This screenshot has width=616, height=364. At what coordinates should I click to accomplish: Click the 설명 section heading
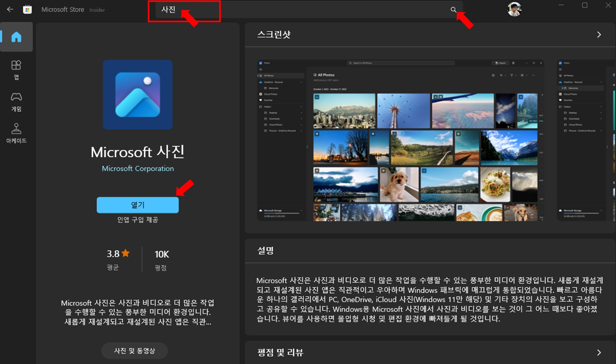click(265, 251)
